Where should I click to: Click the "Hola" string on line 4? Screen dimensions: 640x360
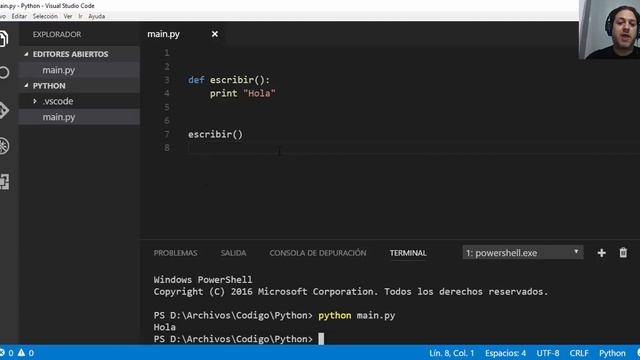point(259,93)
